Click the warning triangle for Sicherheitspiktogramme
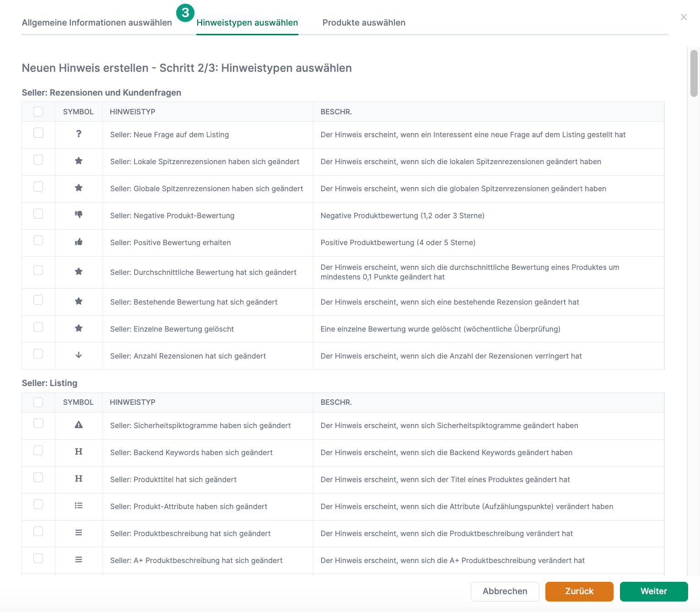The image size is (700, 612). click(78, 424)
